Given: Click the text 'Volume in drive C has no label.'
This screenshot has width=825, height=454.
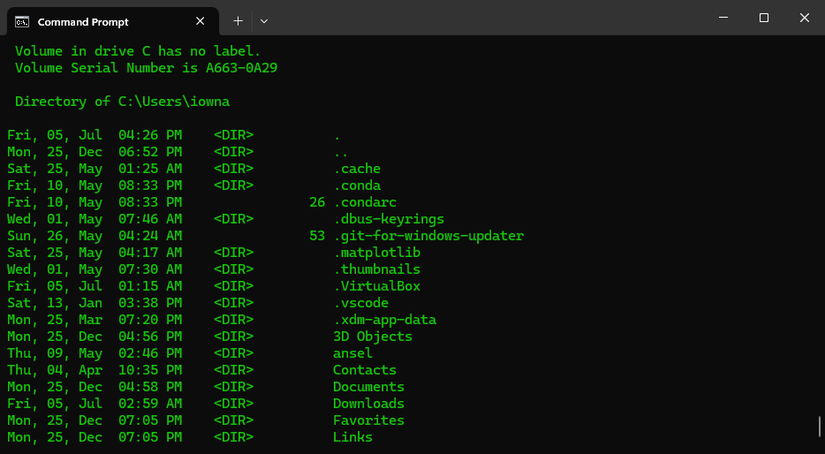Looking at the screenshot, I should pos(138,51).
